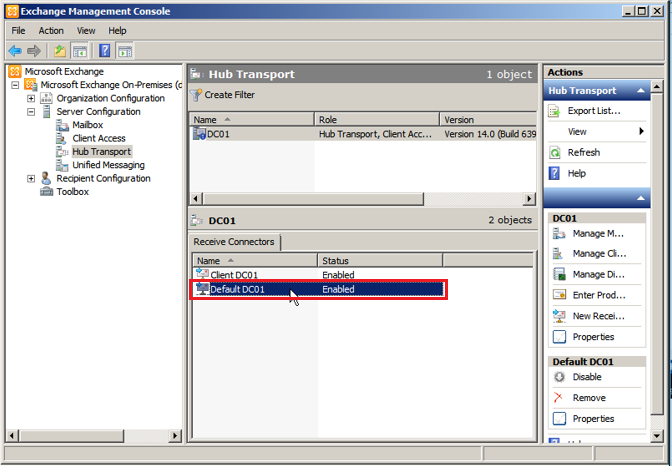Screen dimensions: 672x466
Task: Collapse Microsoft Exchange On-Premises node
Action: [15, 85]
